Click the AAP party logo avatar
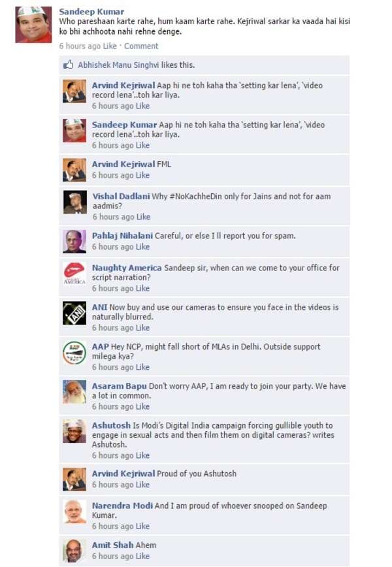Image resolution: width=392 pixels, height=567 pixels. (74, 353)
